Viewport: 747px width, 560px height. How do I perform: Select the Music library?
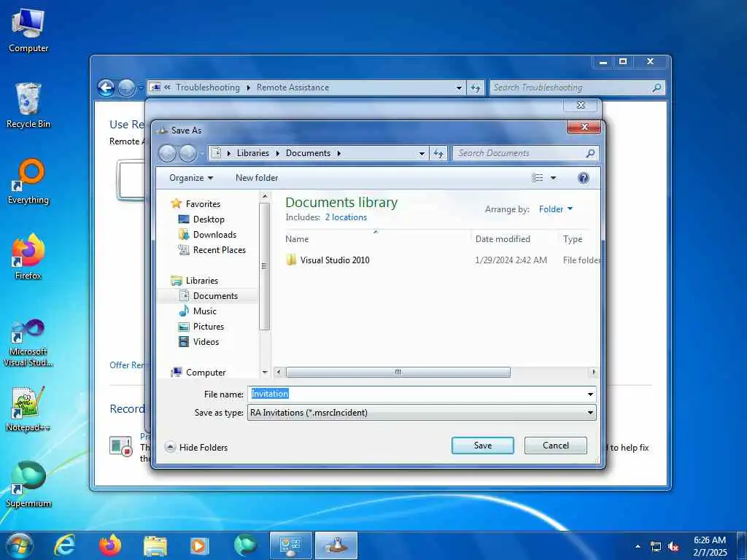205,311
